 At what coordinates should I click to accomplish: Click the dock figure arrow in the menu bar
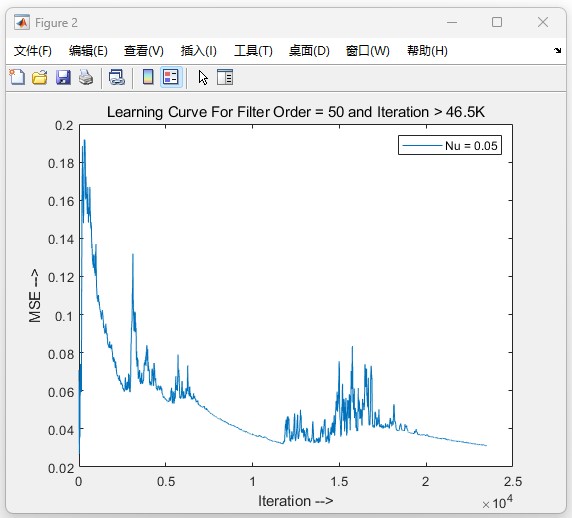click(557, 50)
